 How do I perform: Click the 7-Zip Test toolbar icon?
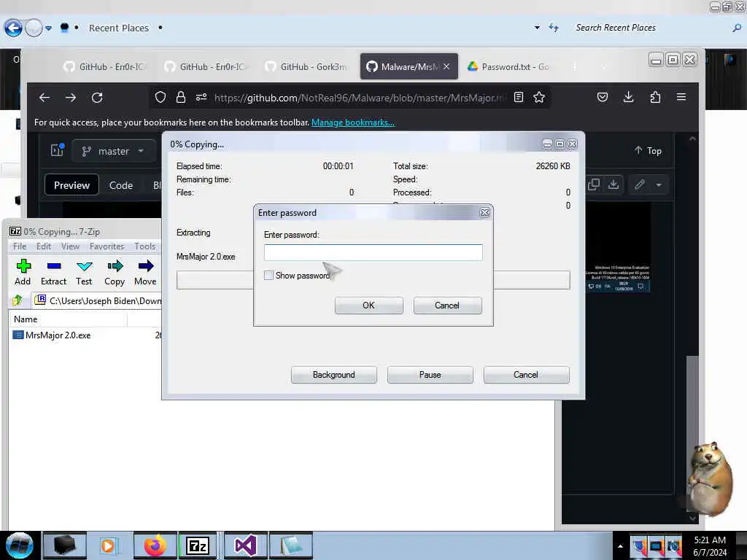tap(84, 273)
